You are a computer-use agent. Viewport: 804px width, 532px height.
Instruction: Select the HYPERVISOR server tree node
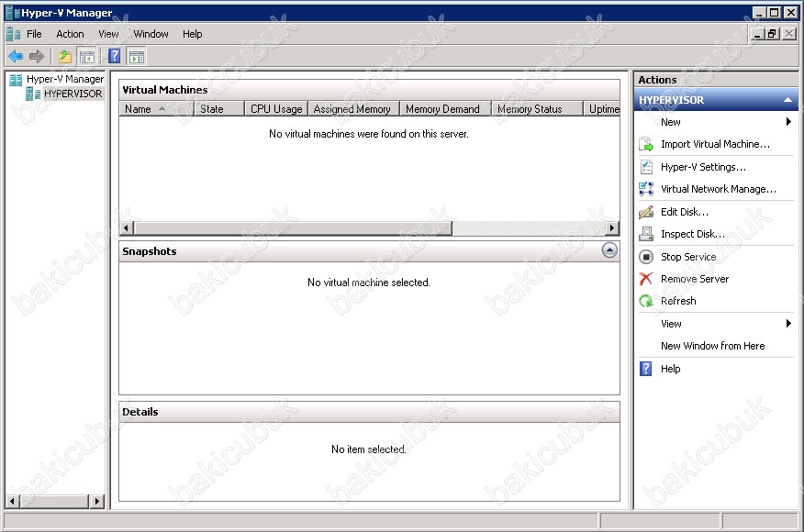pos(73,94)
